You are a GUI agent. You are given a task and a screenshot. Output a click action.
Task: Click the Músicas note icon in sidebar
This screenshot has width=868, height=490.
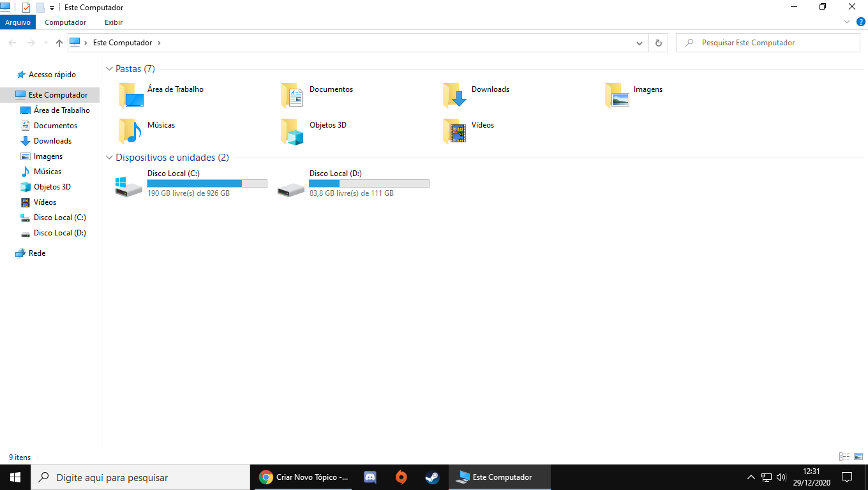pos(26,172)
